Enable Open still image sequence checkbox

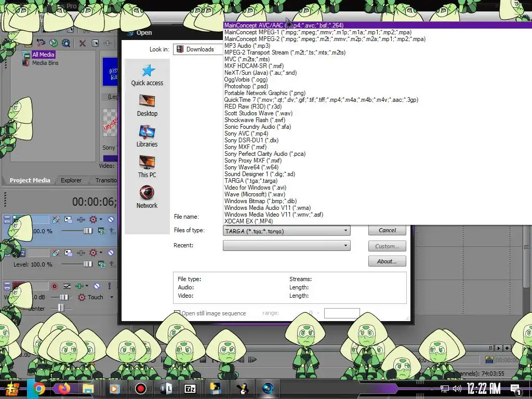(x=177, y=313)
